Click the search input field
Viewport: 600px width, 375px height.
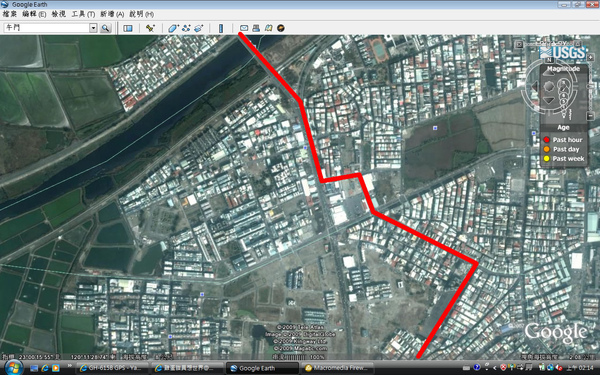(47, 28)
